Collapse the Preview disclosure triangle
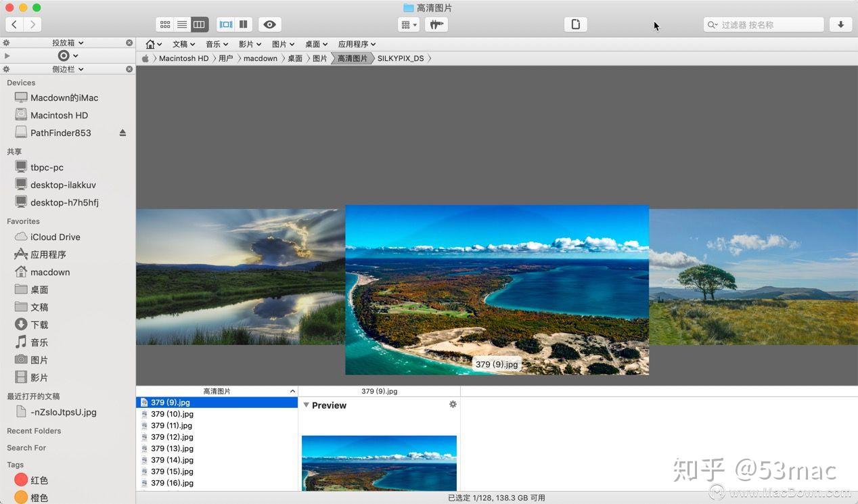 coord(306,405)
